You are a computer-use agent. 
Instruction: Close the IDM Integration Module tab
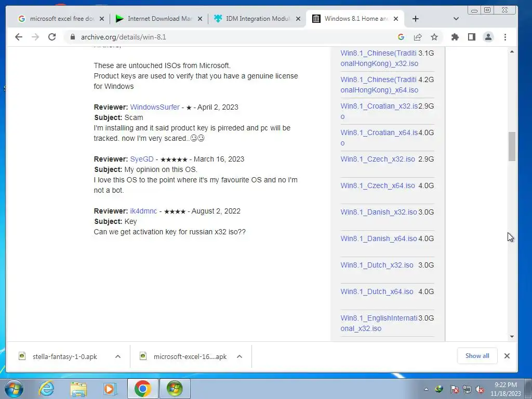[x=298, y=19]
